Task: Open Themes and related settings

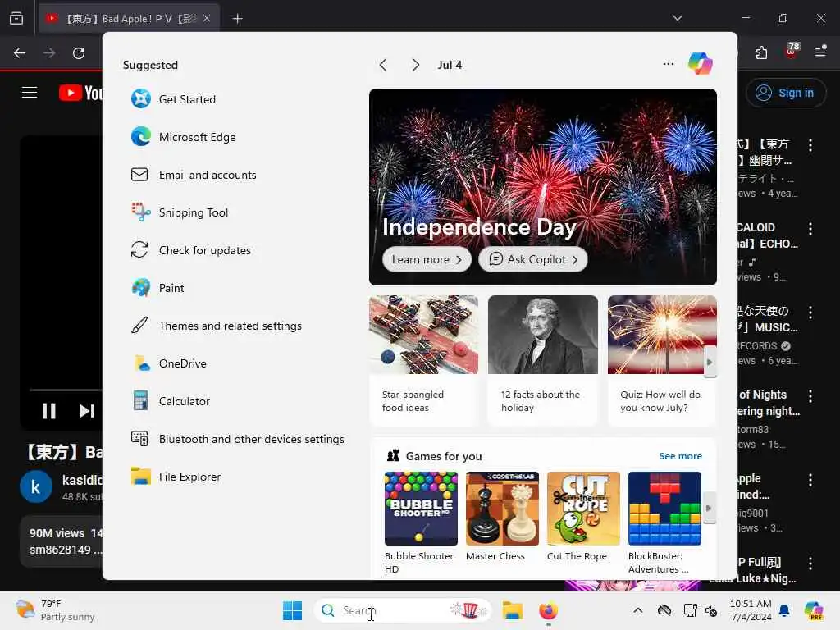Action: pyautogui.click(x=217, y=326)
